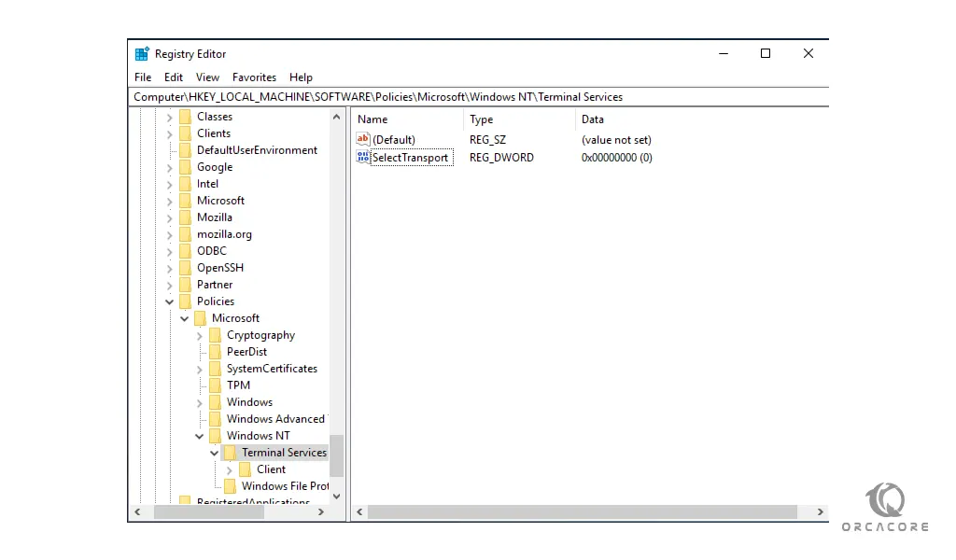
Task: Collapse the Microsoft key under Policies
Action: point(184,318)
